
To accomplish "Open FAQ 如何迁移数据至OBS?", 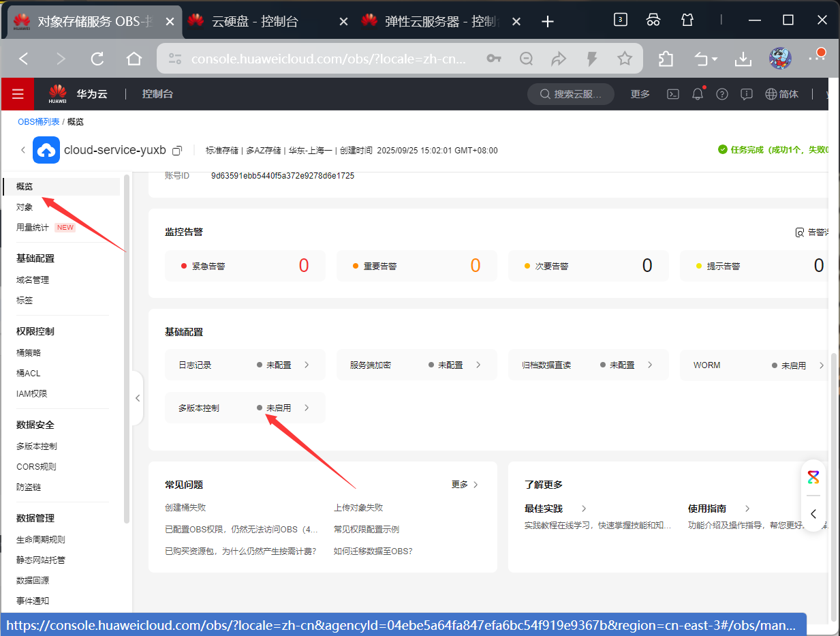I will (x=373, y=551).
